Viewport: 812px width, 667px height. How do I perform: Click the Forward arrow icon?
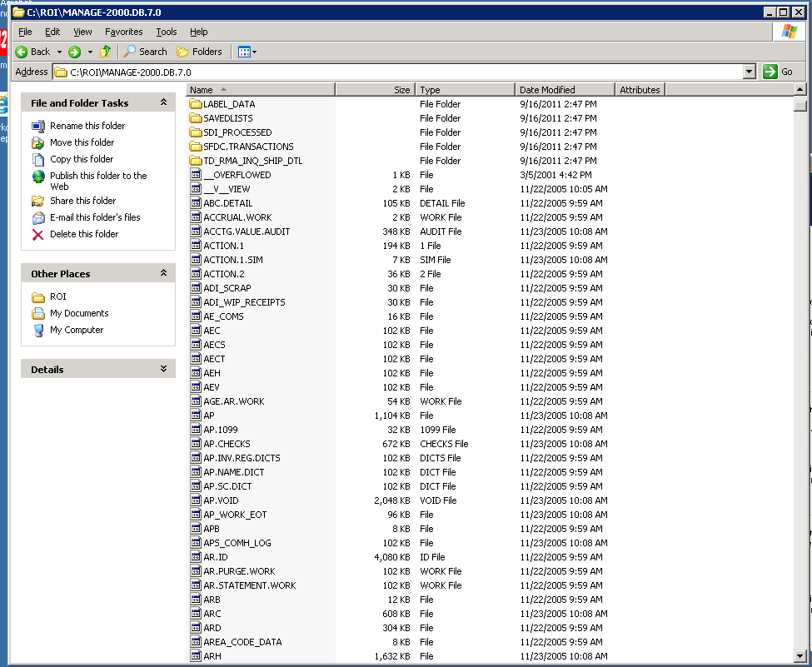[x=75, y=52]
